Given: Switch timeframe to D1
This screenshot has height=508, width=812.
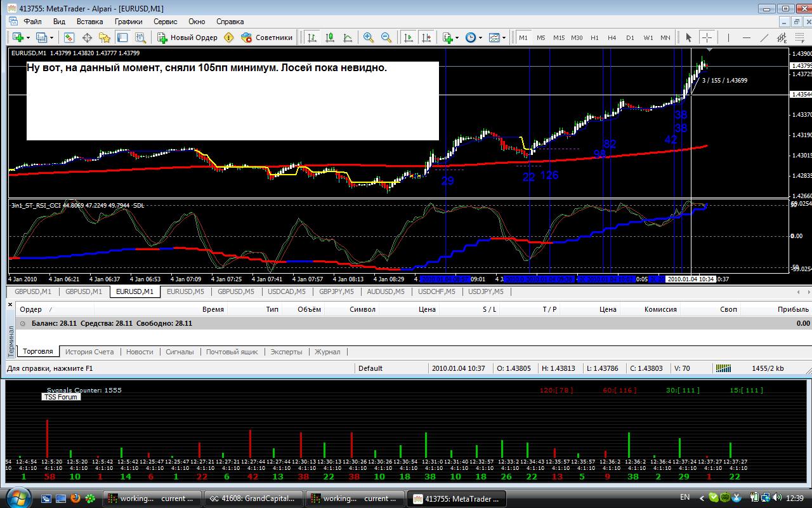Looking at the screenshot, I should (x=630, y=37).
